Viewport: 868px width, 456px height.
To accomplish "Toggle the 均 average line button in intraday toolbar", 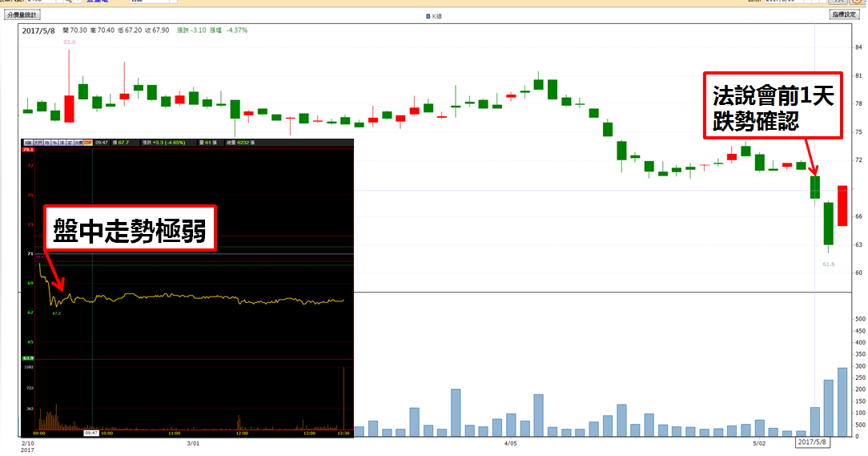I will point(47,143).
